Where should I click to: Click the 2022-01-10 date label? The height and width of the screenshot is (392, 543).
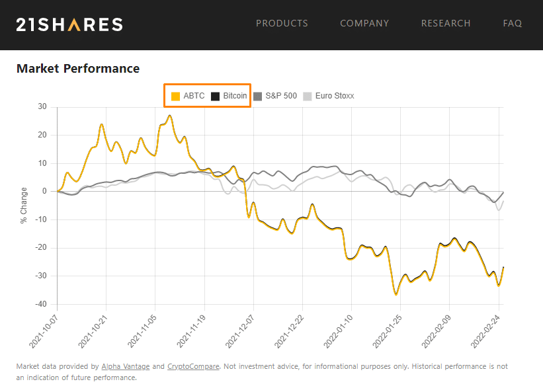[339, 331]
